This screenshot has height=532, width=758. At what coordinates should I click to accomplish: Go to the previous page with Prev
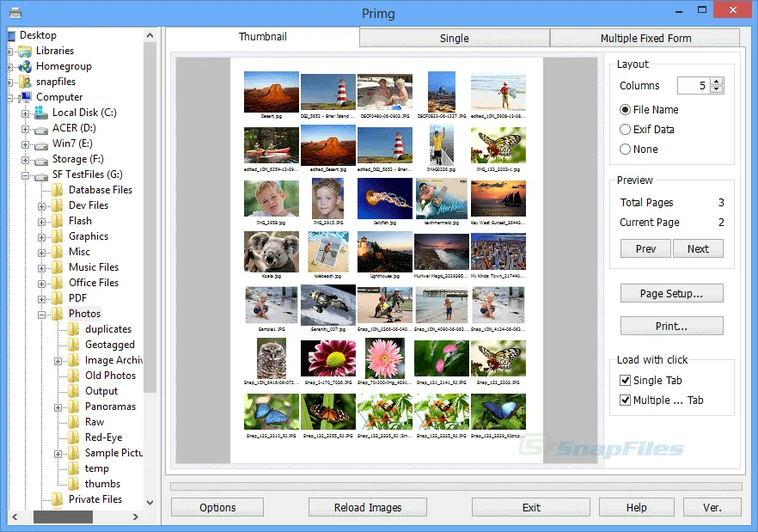645,248
